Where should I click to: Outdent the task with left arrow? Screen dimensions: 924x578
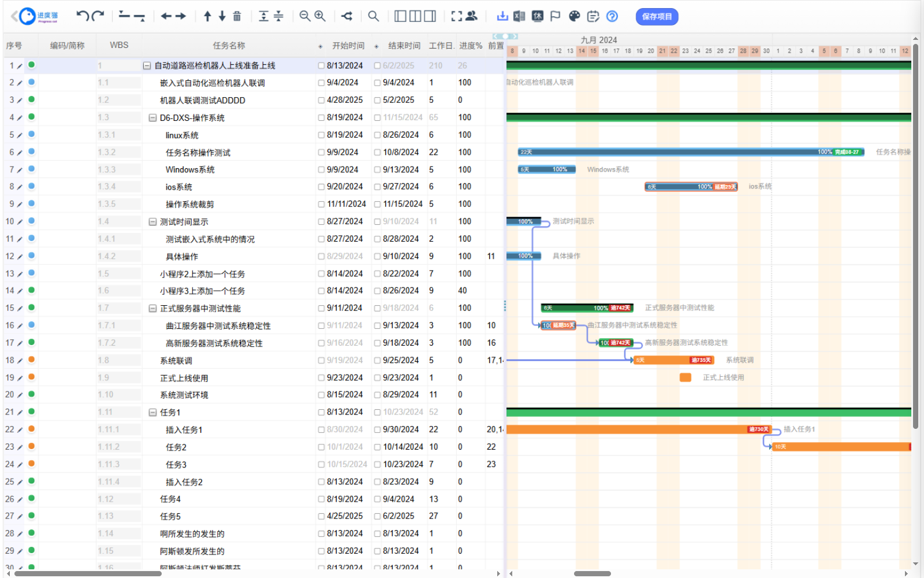click(166, 16)
